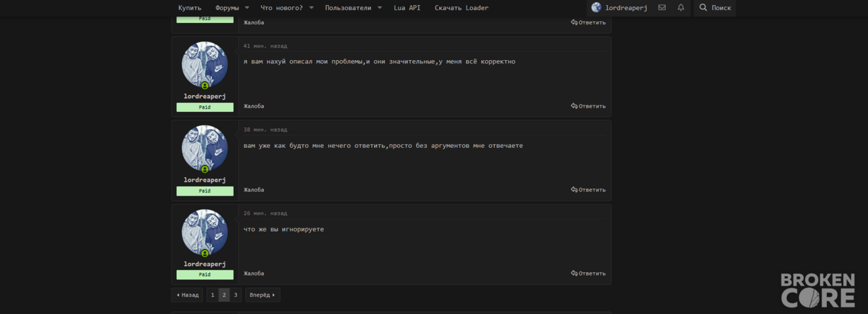
Task: Open lordreaperj account menu in navbar
Action: click(x=619, y=8)
